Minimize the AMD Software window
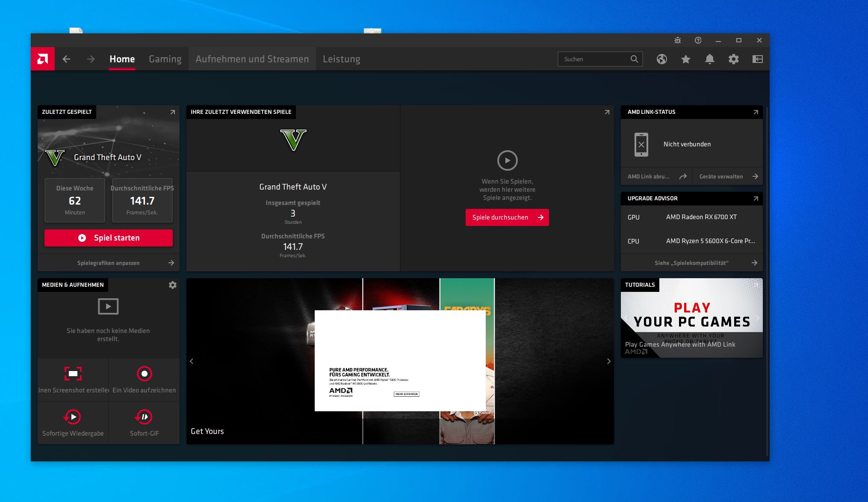Viewport: 868px width, 502px height. (718, 40)
